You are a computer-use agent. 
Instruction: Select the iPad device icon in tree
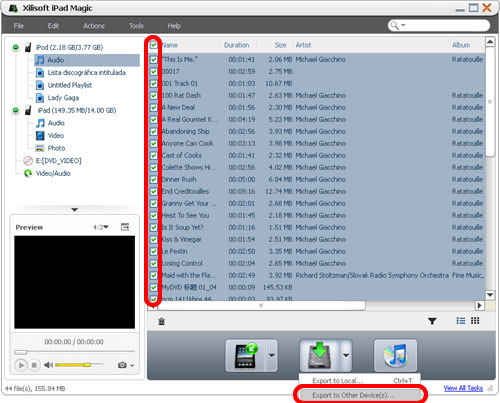(28, 110)
